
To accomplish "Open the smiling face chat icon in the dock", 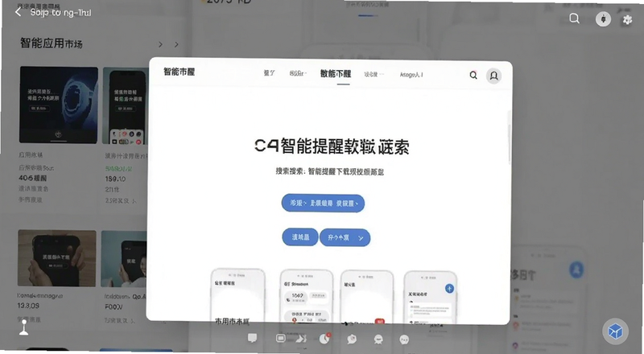I will (x=378, y=340).
